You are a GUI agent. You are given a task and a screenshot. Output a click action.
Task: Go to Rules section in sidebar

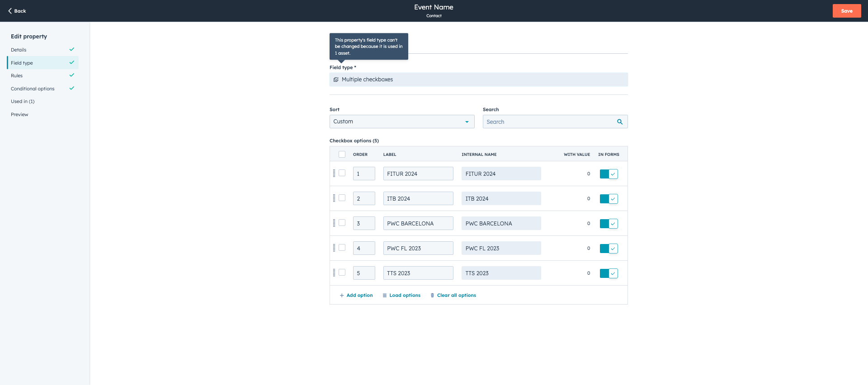pos(43,75)
